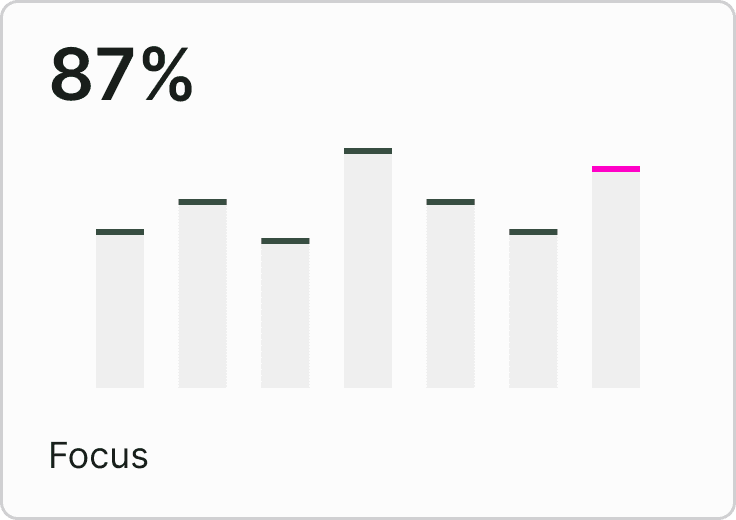The width and height of the screenshot is (736, 520).
Task: Click the shortest bar in the chart
Action: (x=285, y=313)
